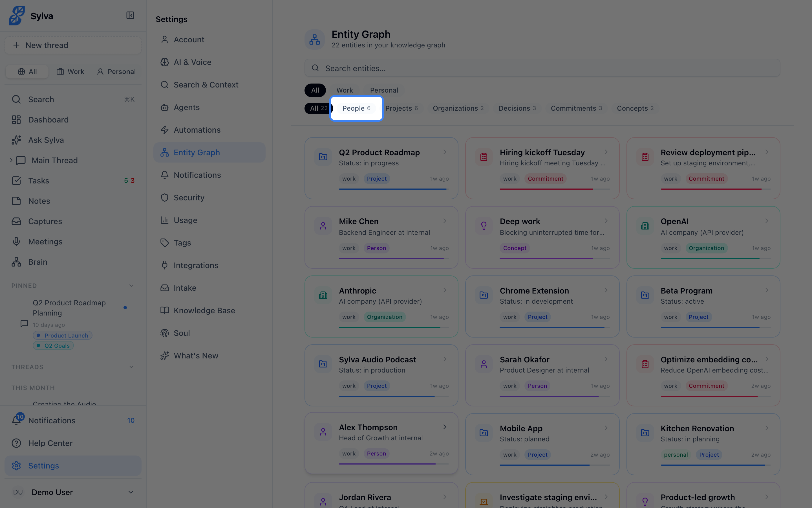This screenshot has height=508, width=812.
Task: Open Ask Sylva sparkle item
Action: pos(73,140)
